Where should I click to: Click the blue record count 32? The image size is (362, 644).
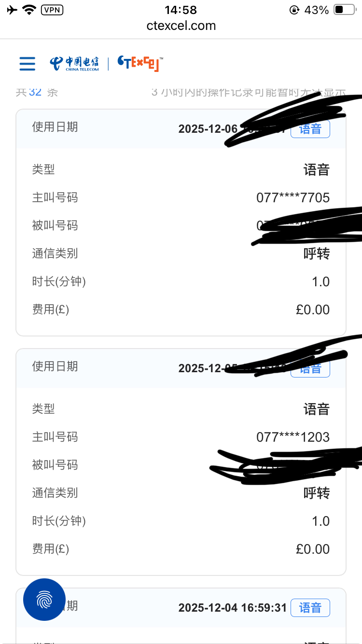(35, 92)
